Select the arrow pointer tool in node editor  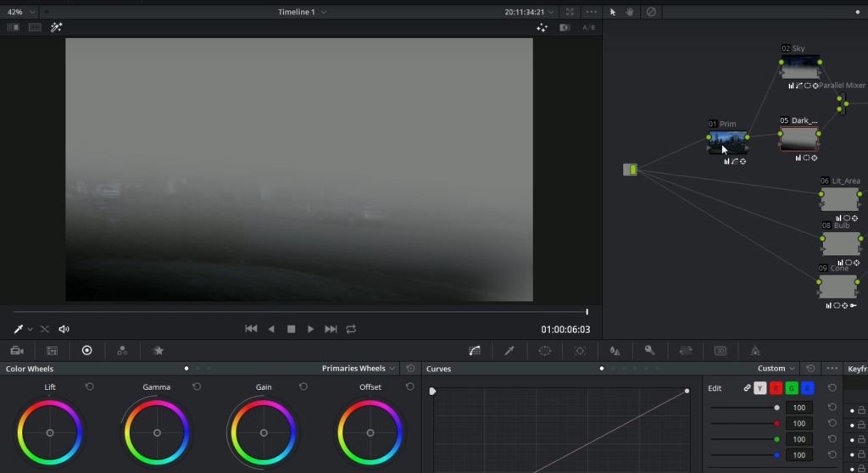613,12
